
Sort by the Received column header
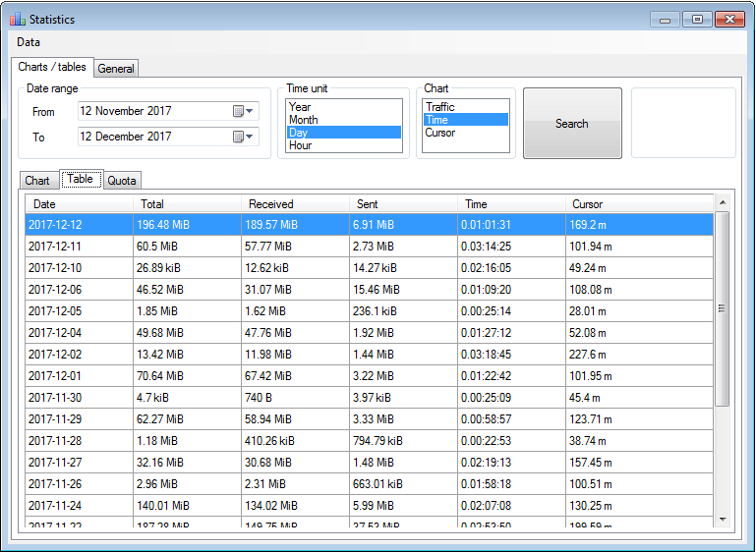[x=295, y=204]
